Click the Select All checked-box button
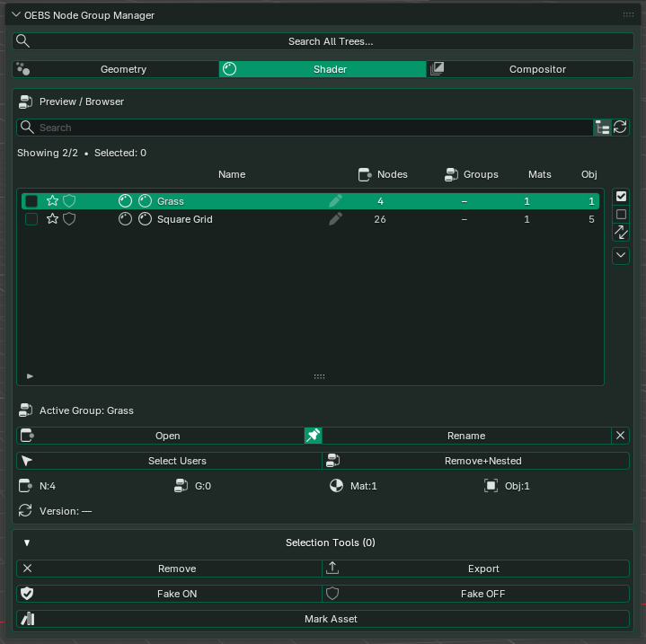 621,197
